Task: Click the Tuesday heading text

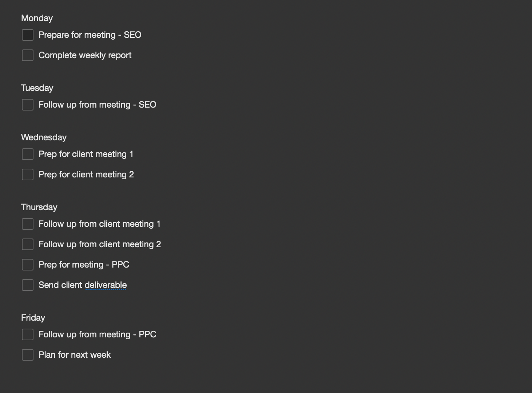Action: coord(37,88)
